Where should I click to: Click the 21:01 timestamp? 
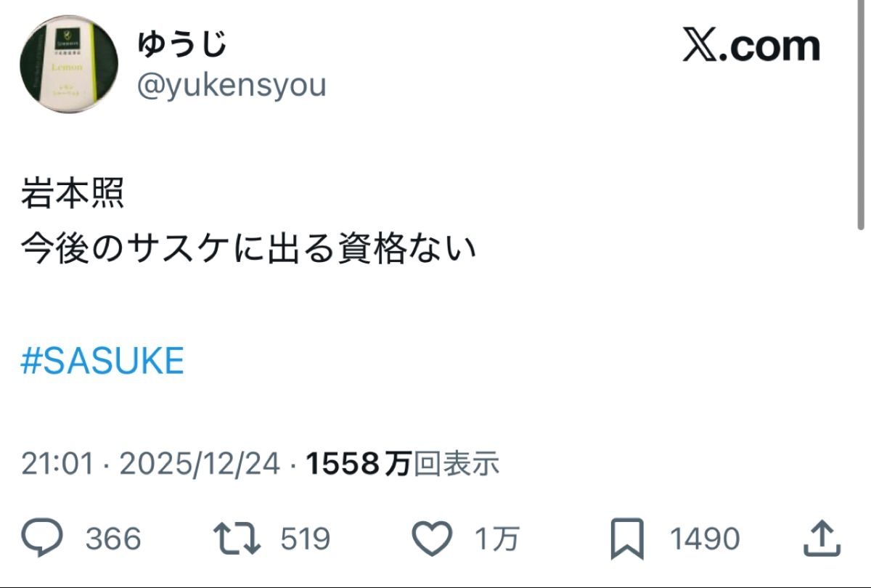(x=57, y=464)
